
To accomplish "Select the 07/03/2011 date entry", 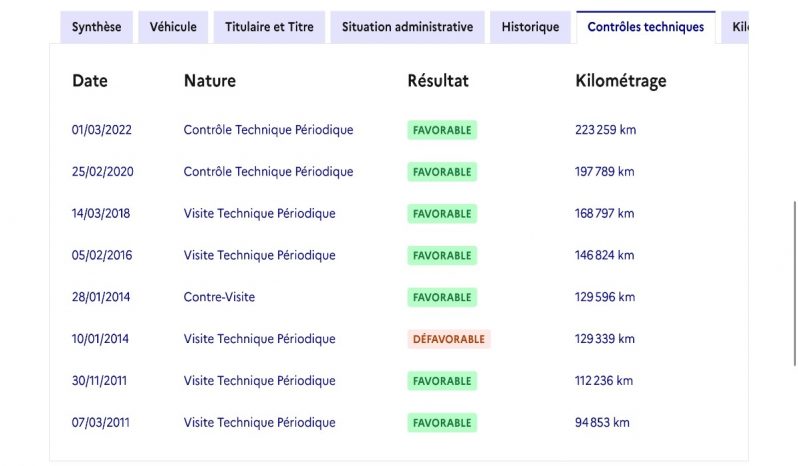I will coord(101,423).
